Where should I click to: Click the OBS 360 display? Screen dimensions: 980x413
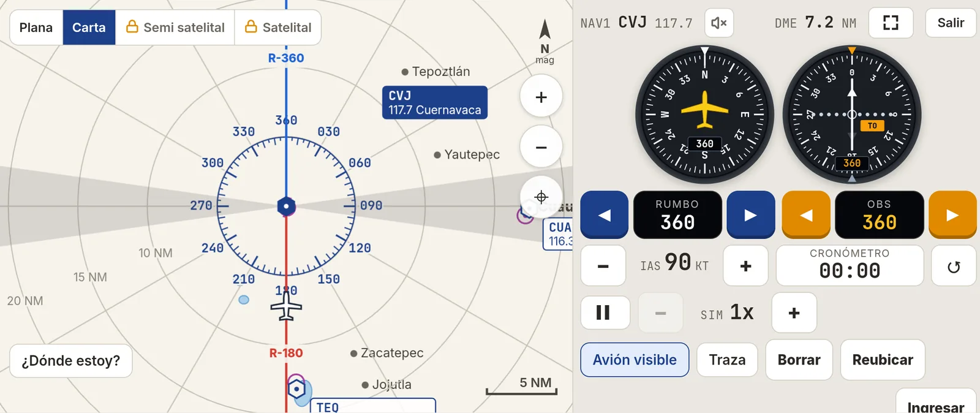pyautogui.click(x=880, y=215)
